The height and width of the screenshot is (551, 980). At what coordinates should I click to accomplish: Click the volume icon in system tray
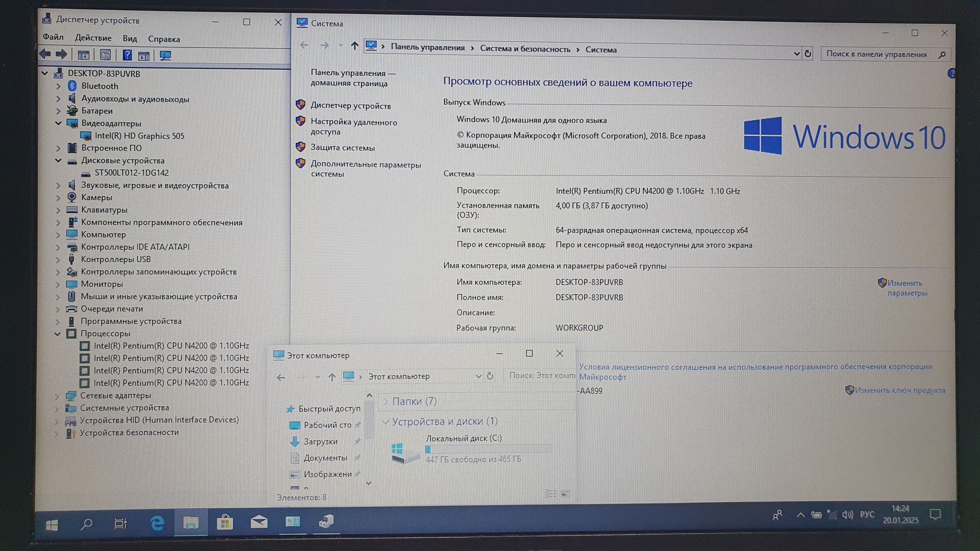(847, 515)
